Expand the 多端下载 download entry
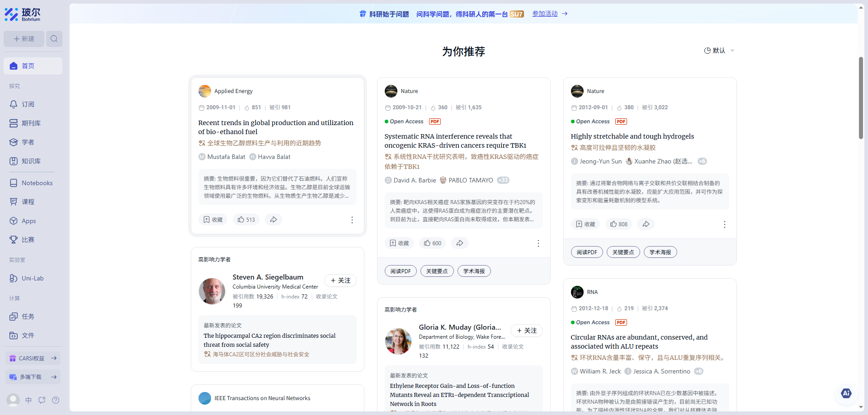868x415 pixels. (33, 377)
